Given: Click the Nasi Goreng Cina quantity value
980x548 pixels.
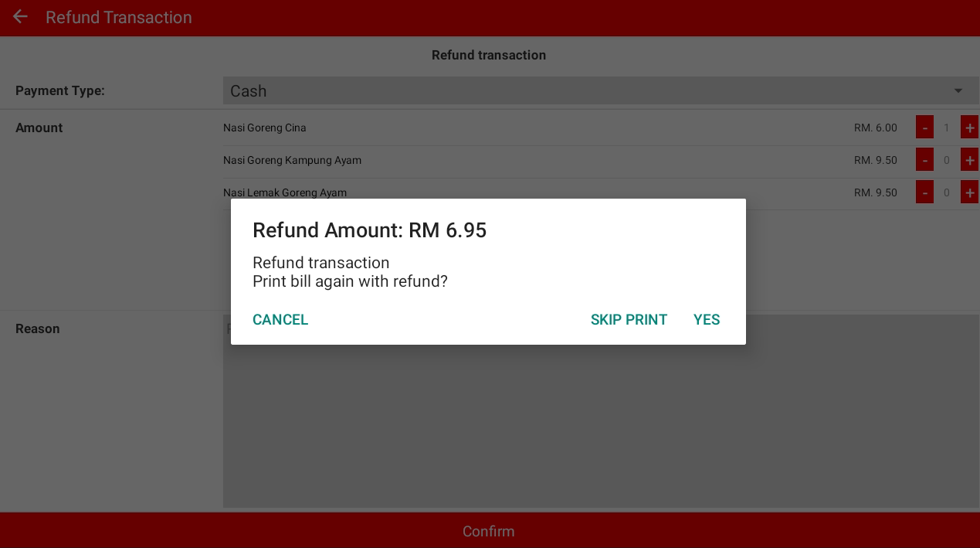Looking at the screenshot, I should [947, 128].
